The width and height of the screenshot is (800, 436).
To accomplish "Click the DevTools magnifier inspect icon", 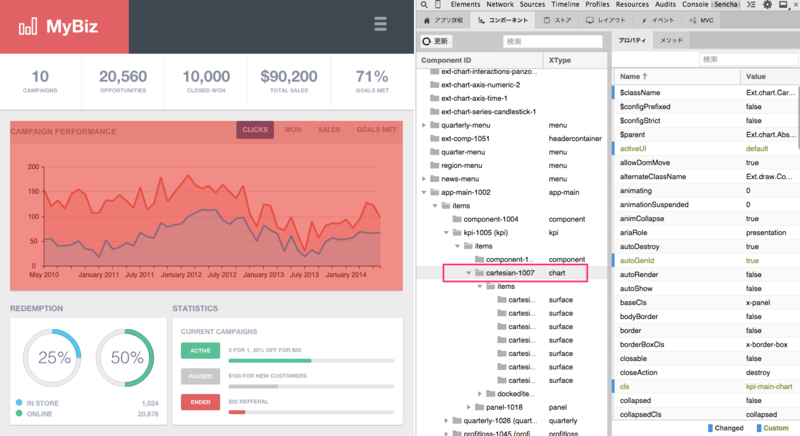I will tap(424, 5).
